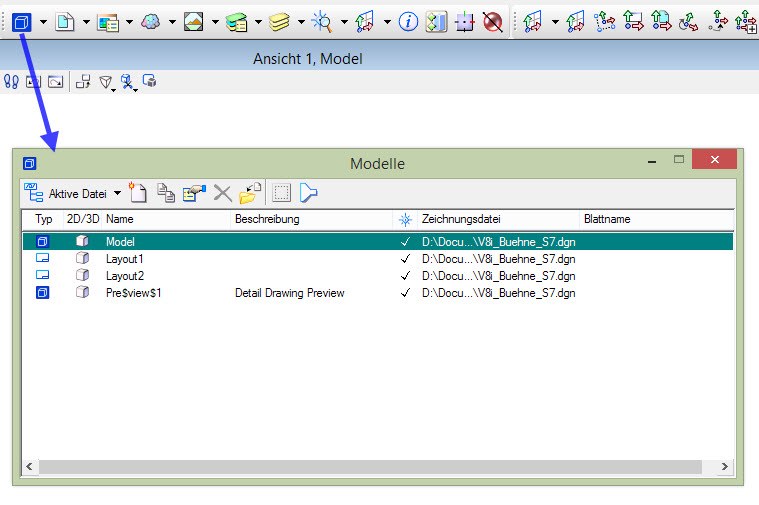Image resolution: width=759 pixels, height=505 pixels.
Task: Open dropdown arrow beside green layers icon
Action: tap(258, 22)
